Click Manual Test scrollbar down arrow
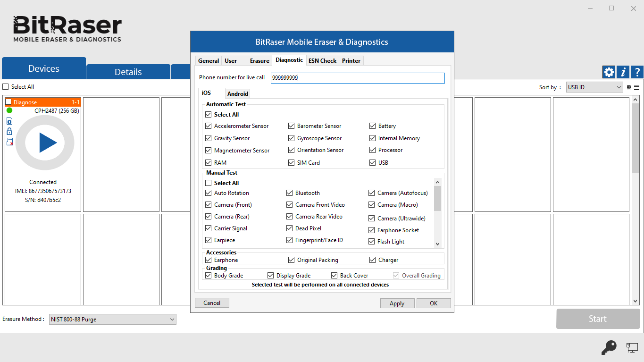Screen dimensions: 644x362 [437, 244]
